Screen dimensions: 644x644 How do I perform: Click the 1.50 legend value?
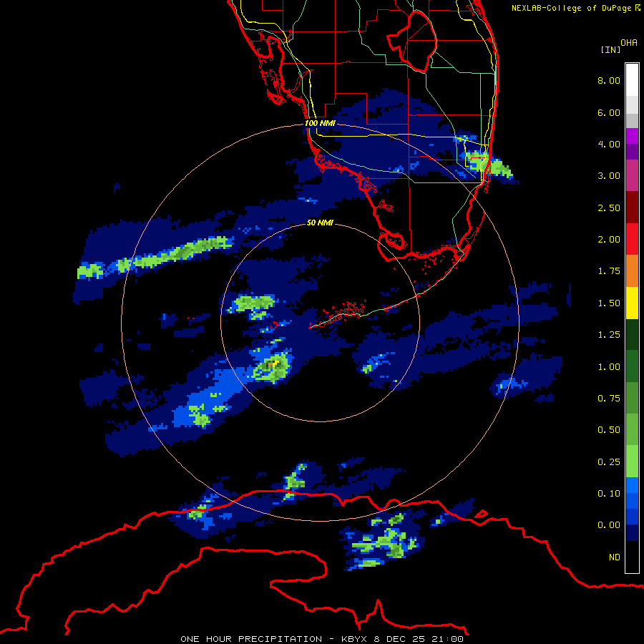click(609, 303)
